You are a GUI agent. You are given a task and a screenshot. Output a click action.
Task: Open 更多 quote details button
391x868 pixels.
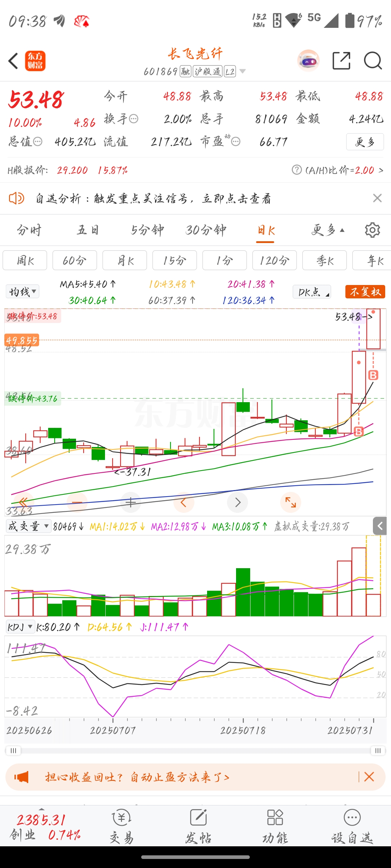coord(365,142)
